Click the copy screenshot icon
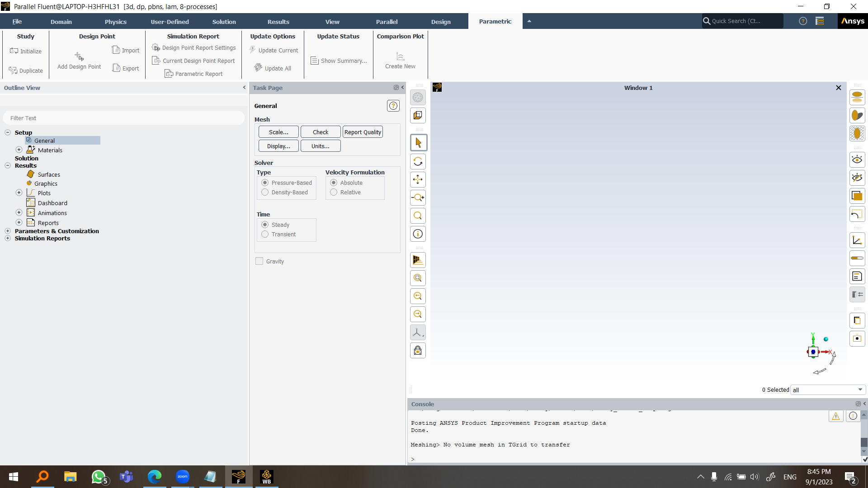Screen dimensions: 868x488 pos(857,320)
